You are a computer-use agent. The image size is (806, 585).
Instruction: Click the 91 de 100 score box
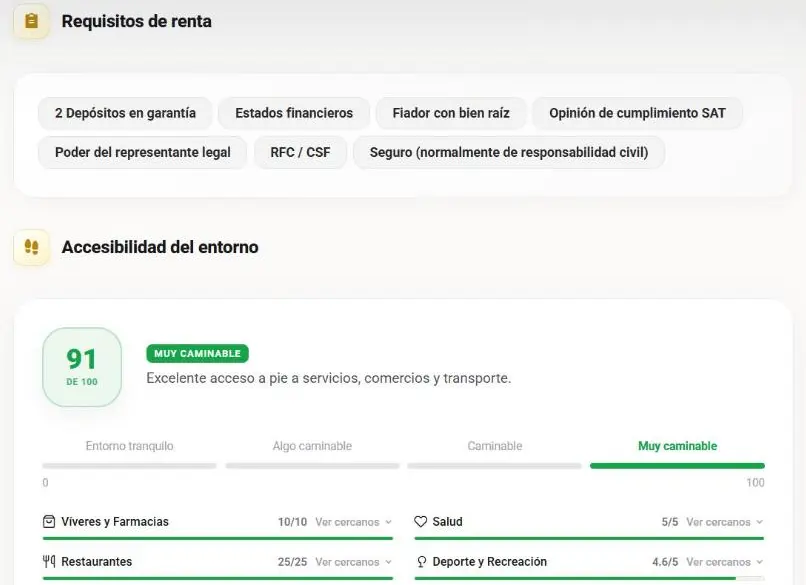(x=82, y=367)
